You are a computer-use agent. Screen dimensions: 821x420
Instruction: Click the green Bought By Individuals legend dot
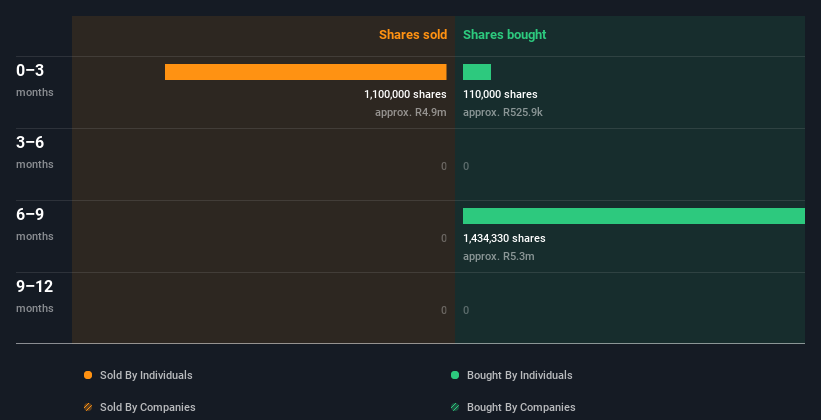tap(455, 375)
